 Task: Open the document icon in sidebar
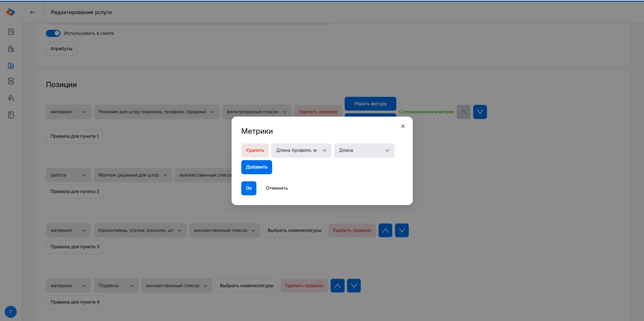pyautogui.click(x=11, y=115)
